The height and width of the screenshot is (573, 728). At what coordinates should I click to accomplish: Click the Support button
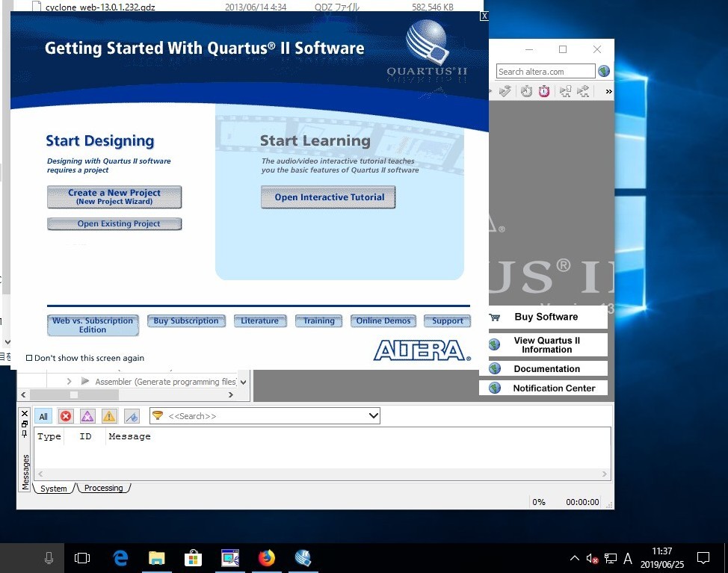(448, 320)
